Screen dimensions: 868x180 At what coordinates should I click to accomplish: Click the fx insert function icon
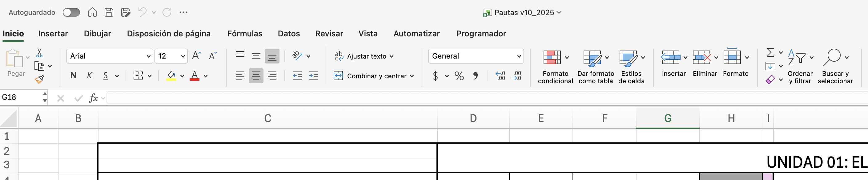click(x=93, y=98)
